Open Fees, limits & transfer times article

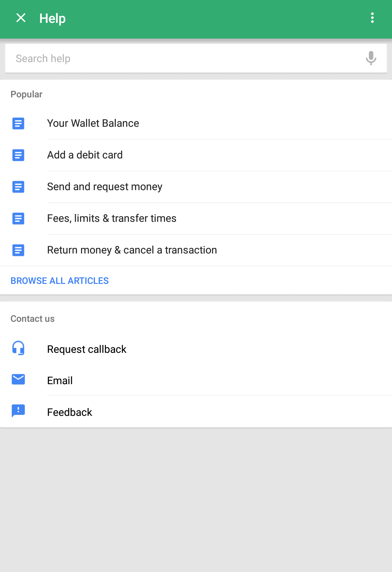[196, 219]
